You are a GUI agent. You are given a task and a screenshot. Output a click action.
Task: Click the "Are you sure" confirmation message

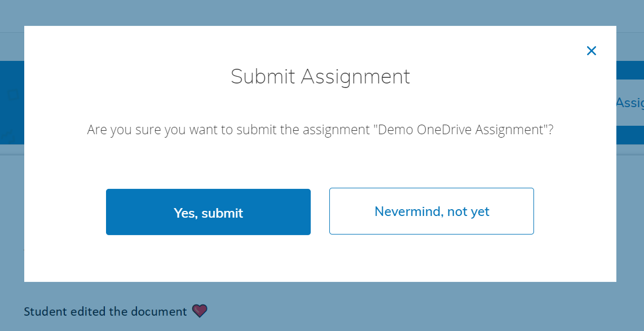(226, 130)
